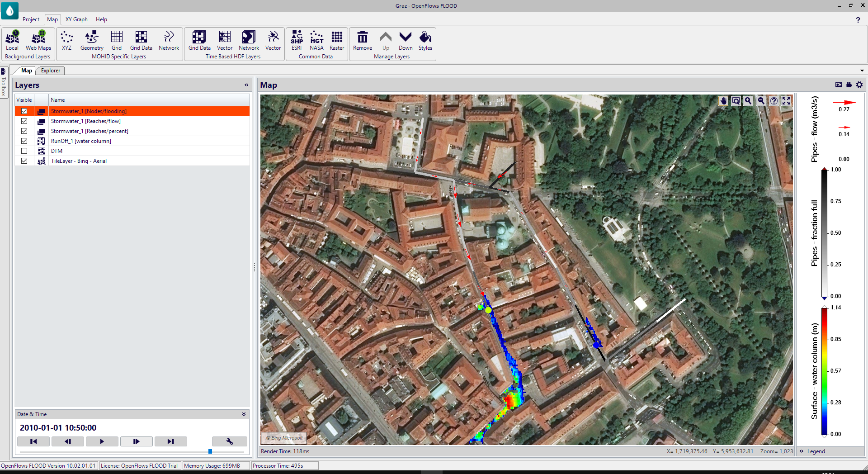Open the document tabs dropdown arrow
The width and height of the screenshot is (868, 474).
[x=862, y=71]
